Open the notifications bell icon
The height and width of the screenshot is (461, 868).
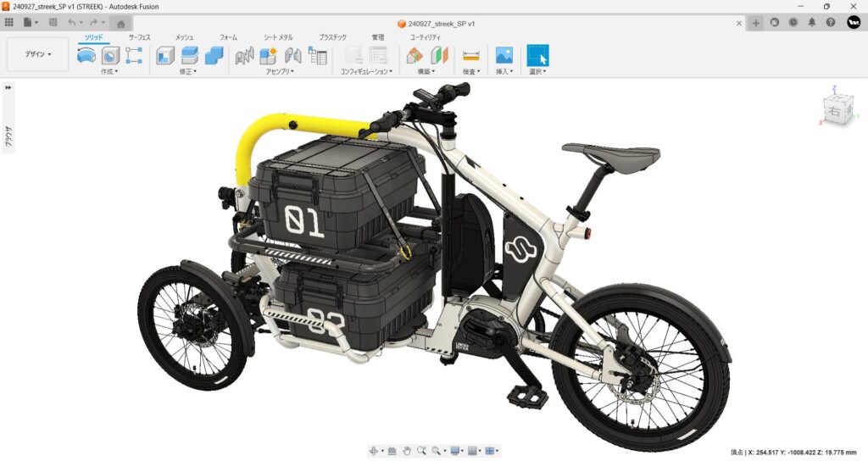pyautogui.click(x=812, y=23)
